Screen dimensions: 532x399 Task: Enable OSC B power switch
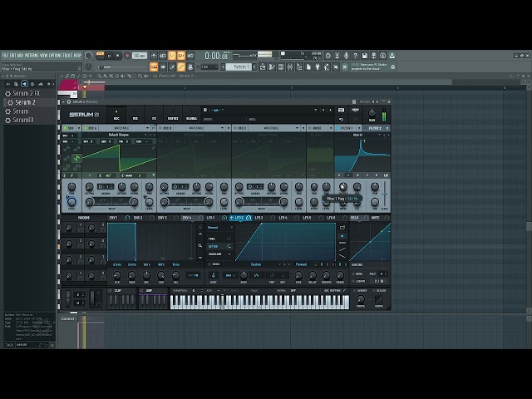coord(160,128)
